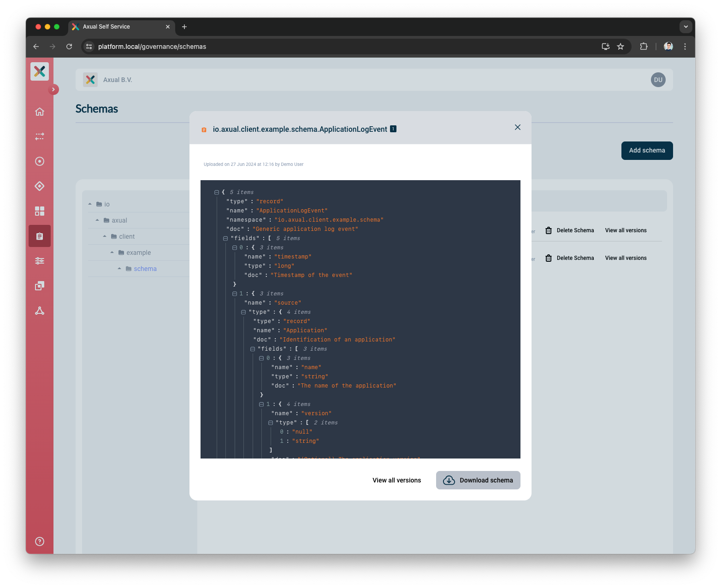Open the selected clipboard schemas icon
Viewport: 721px width, 588px height.
(x=40, y=236)
